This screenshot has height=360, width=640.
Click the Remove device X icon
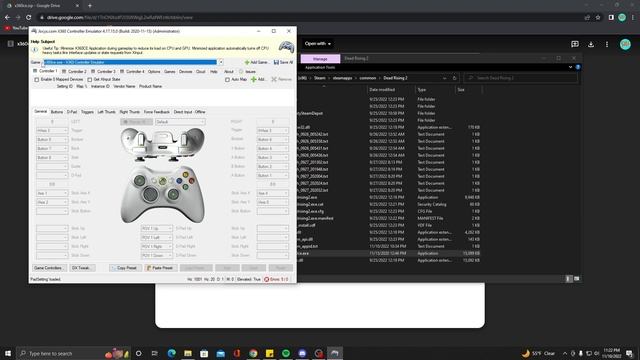(274, 79)
